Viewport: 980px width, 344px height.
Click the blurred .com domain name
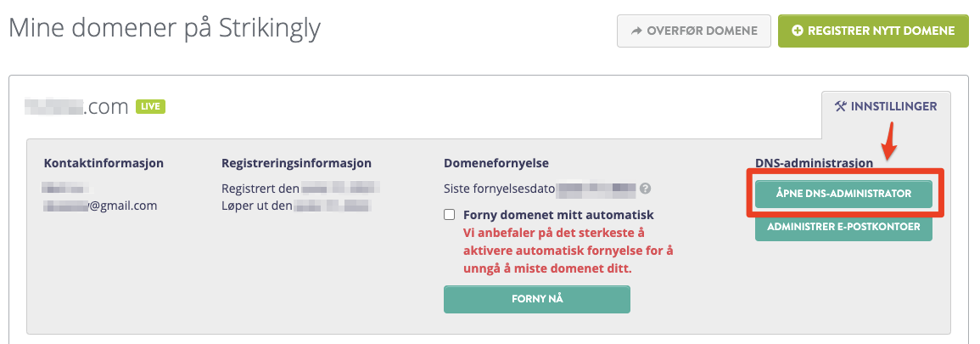click(x=76, y=107)
